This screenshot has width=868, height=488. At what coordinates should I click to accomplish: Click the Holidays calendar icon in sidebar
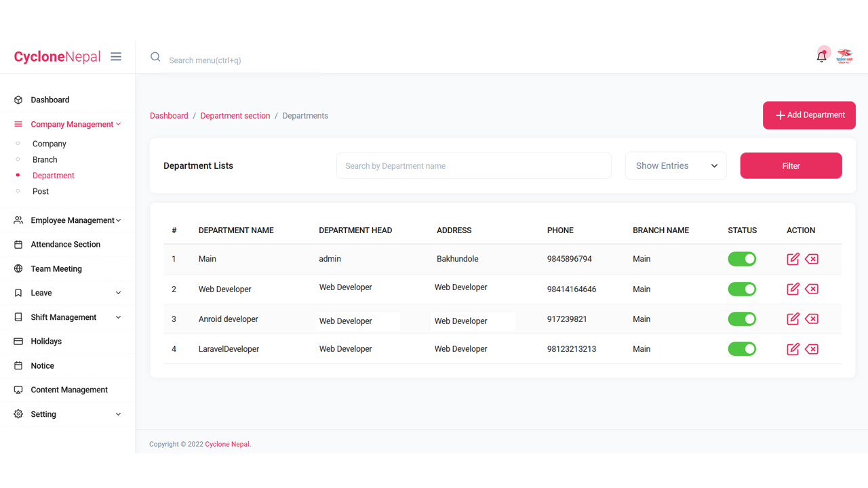coord(17,341)
